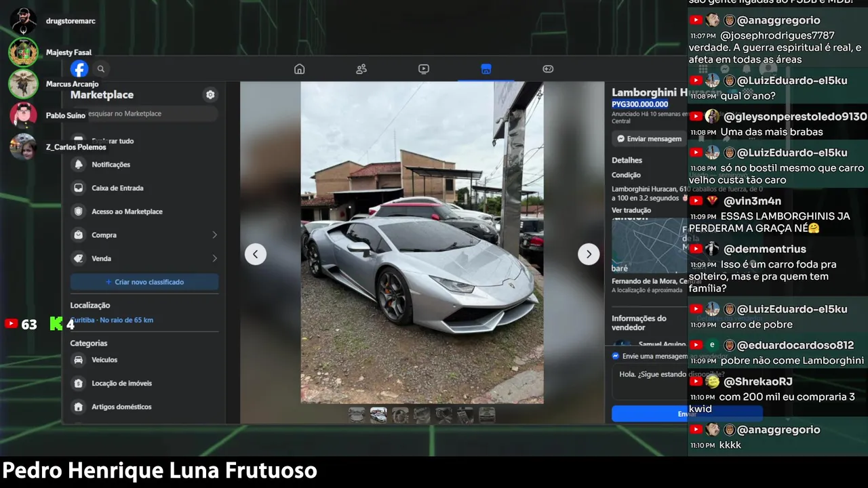Click the Pesquisar no Marketplace search field
This screenshot has width=868, height=488.
coord(144,114)
